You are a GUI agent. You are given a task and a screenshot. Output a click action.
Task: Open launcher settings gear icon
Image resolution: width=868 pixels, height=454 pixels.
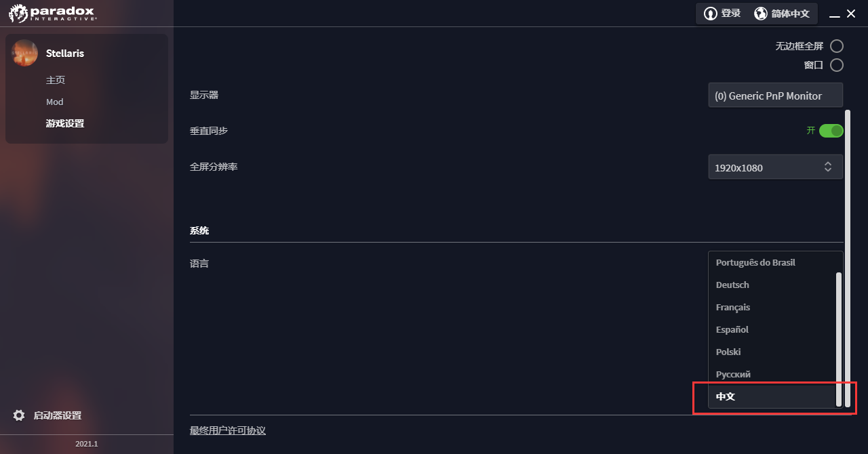[19, 415]
